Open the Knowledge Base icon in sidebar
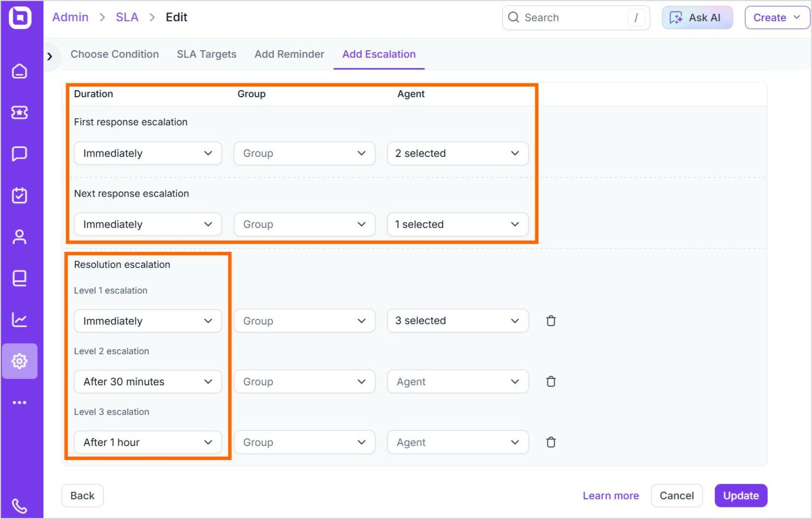This screenshot has height=519, width=812. [x=20, y=278]
